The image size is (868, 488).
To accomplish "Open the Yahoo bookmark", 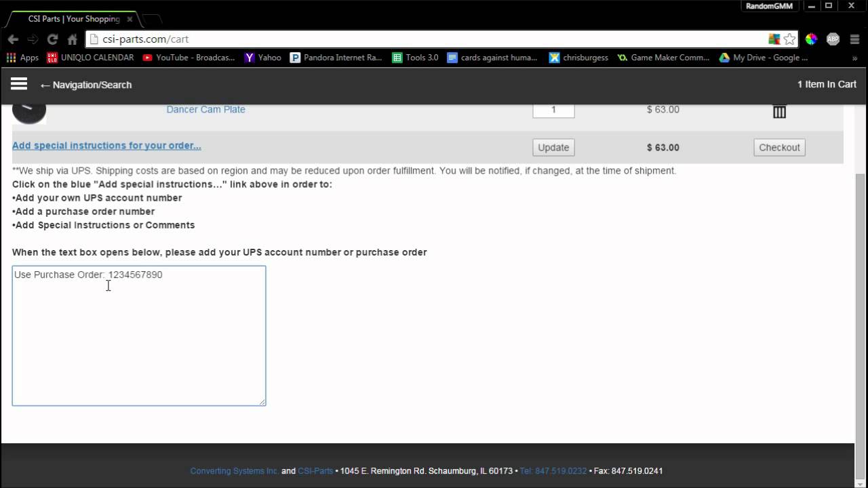I will [263, 58].
